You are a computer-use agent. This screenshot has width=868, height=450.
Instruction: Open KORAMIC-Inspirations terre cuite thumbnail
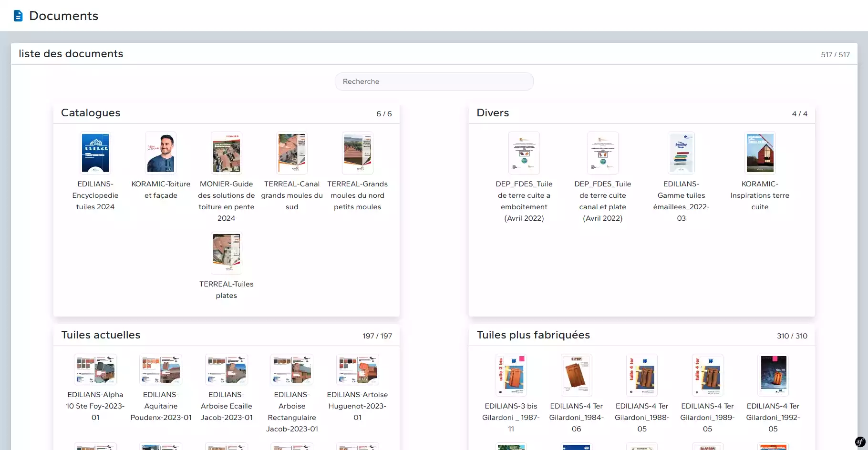[x=760, y=153]
